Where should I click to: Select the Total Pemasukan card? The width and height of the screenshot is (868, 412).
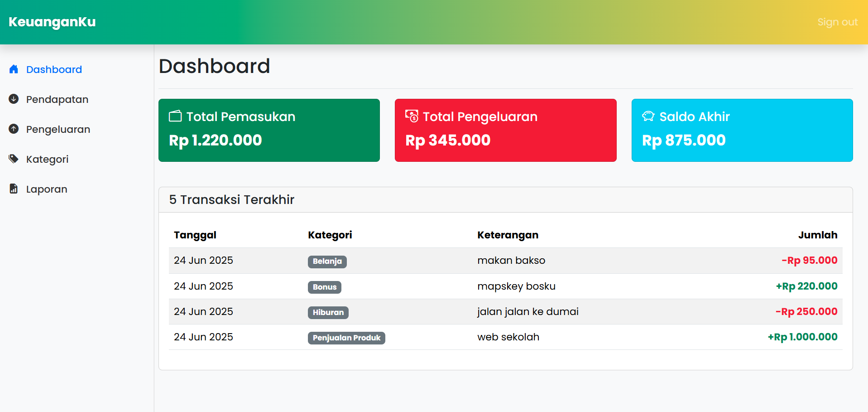click(269, 130)
